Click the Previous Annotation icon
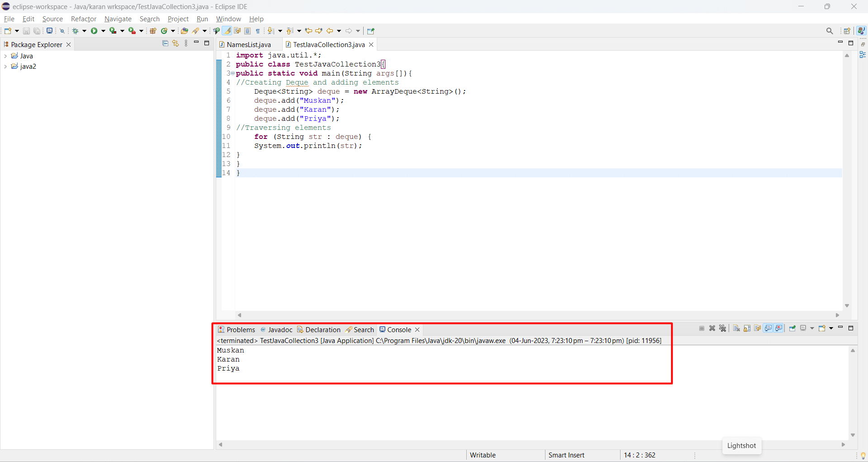Image resolution: width=868 pixels, height=462 pixels. click(289, 31)
